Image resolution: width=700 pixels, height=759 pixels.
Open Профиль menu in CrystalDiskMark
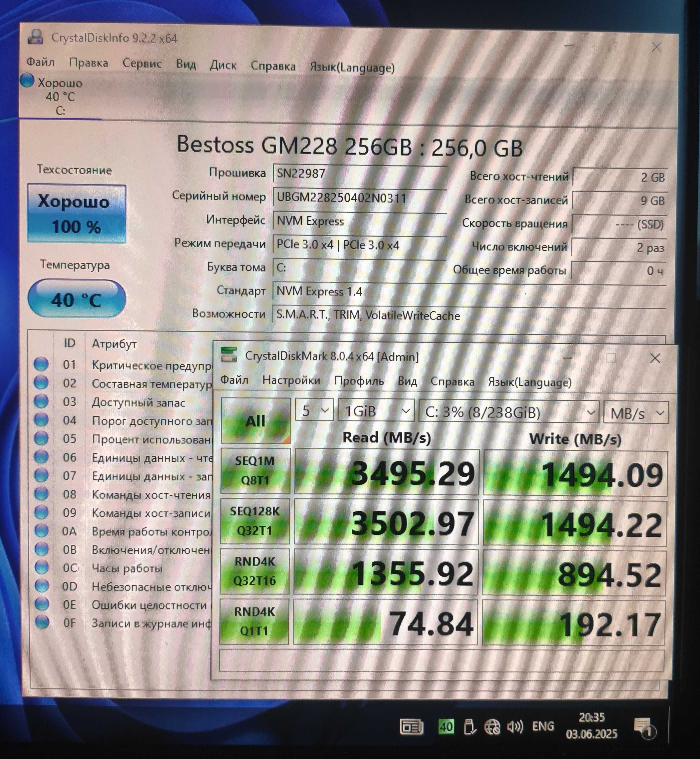coord(359,381)
